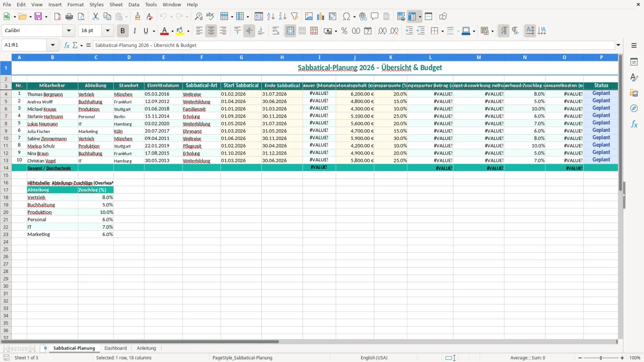
Task: Open the sidebar Navigator panel
Action: pos(634,109)
